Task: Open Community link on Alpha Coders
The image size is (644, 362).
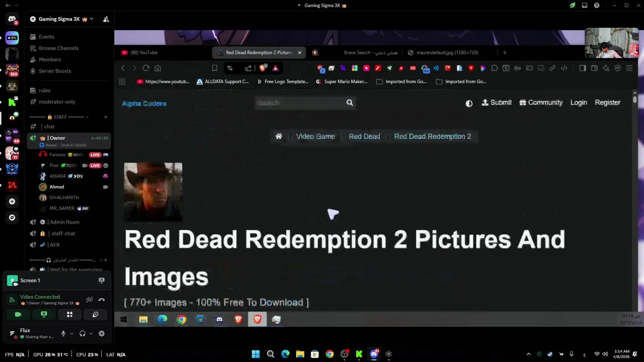Action: click(x=541, y=103)
